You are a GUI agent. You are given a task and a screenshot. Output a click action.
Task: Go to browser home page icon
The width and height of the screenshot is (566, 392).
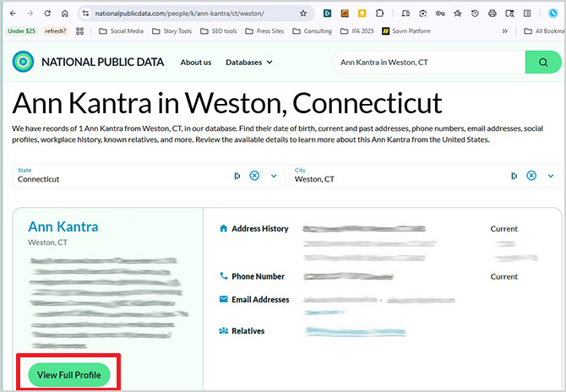click(x=65, y=14)
